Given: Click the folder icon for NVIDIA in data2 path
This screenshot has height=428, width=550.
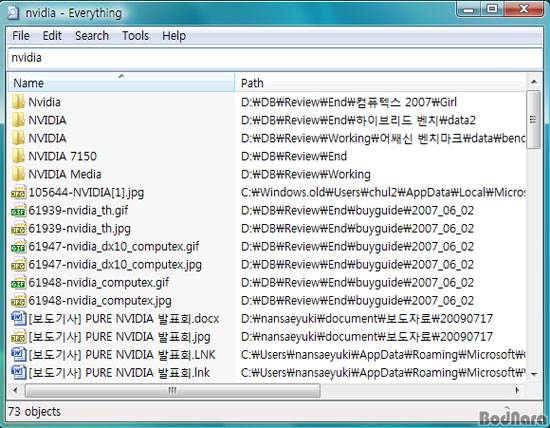Looking at the screenshot, I should click(x=18, y=120).
